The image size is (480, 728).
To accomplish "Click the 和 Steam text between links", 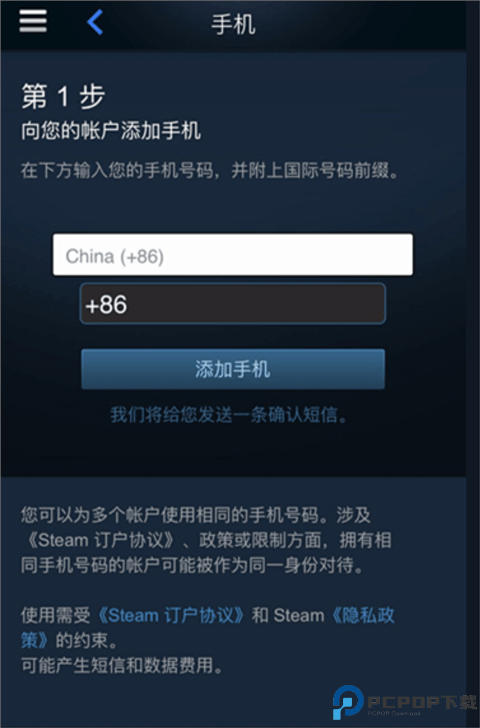I will click(288, 616).
